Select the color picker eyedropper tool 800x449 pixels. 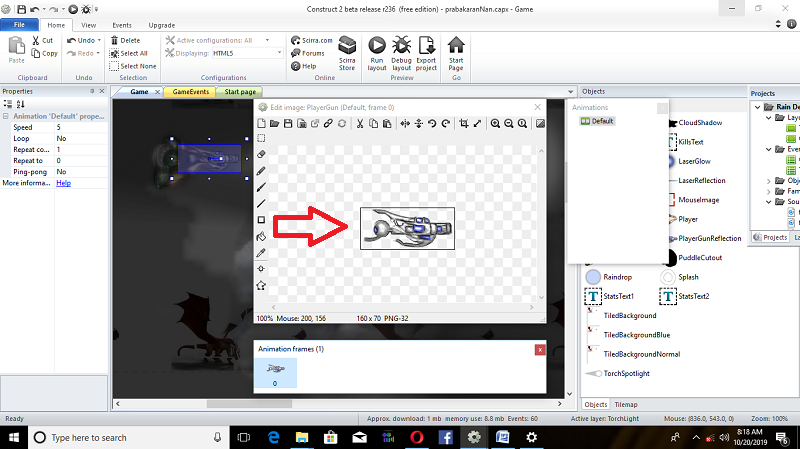point(261,253)
